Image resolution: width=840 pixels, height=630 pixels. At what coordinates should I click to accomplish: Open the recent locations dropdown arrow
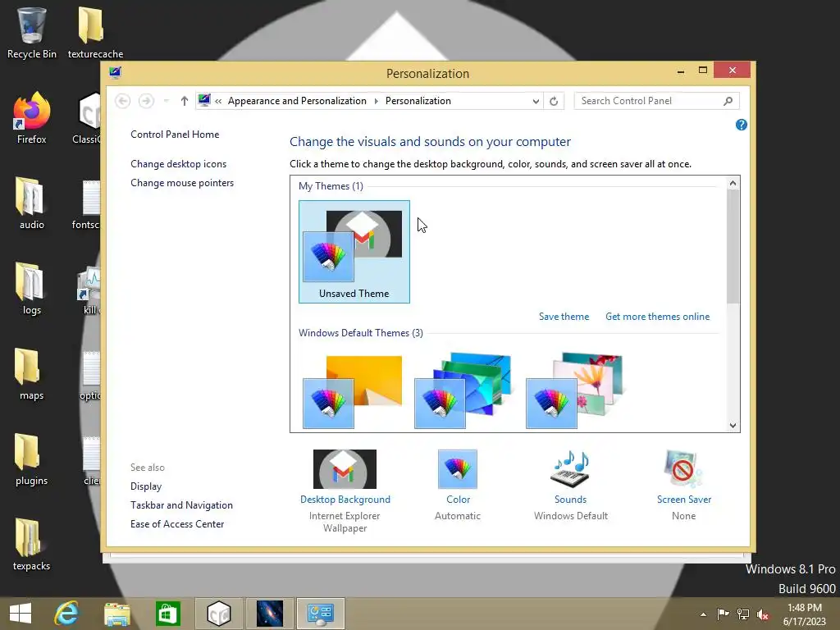(166, 101)
